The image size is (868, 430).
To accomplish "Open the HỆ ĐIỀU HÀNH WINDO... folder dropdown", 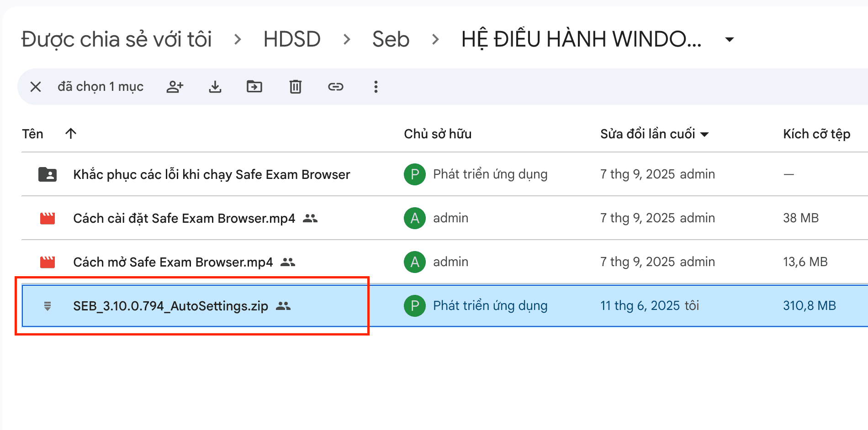I will 730,40.
